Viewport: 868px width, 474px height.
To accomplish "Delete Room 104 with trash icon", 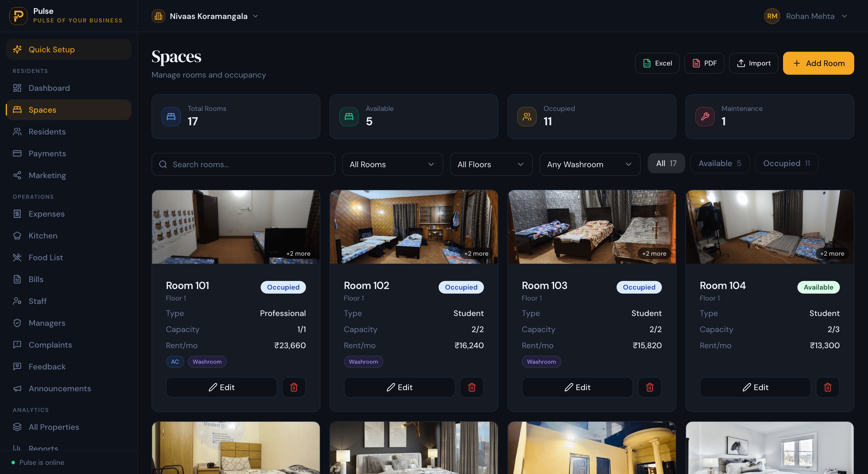I will [828, 387].
